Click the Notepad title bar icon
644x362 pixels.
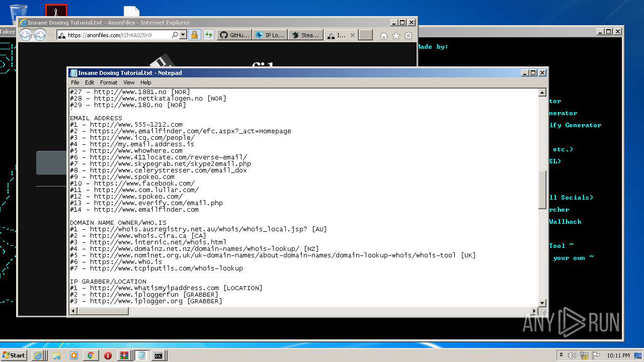73,73
